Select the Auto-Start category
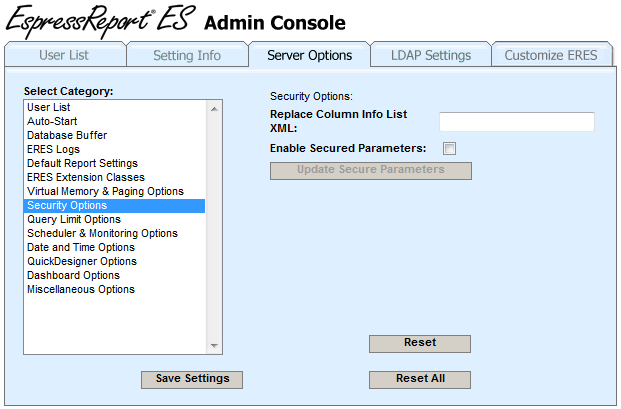This screenshot has width=621, height=409. [x=114, y=121]
